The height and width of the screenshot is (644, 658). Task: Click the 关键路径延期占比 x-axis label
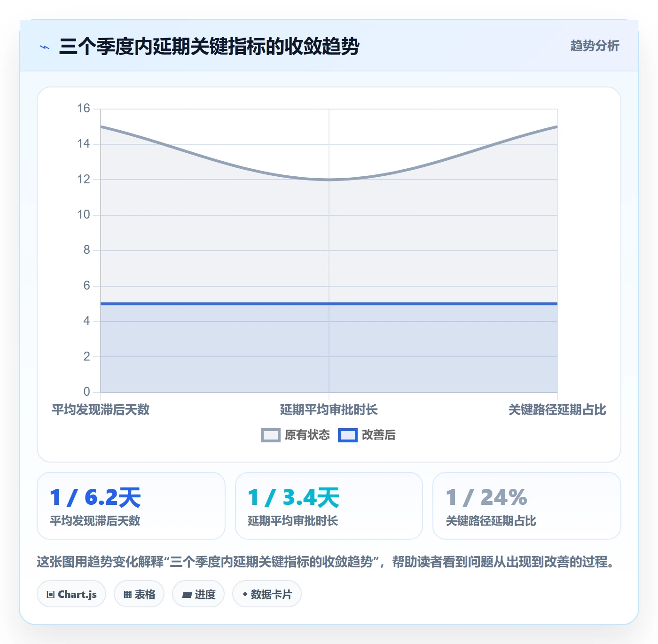[x=557, y=410]
